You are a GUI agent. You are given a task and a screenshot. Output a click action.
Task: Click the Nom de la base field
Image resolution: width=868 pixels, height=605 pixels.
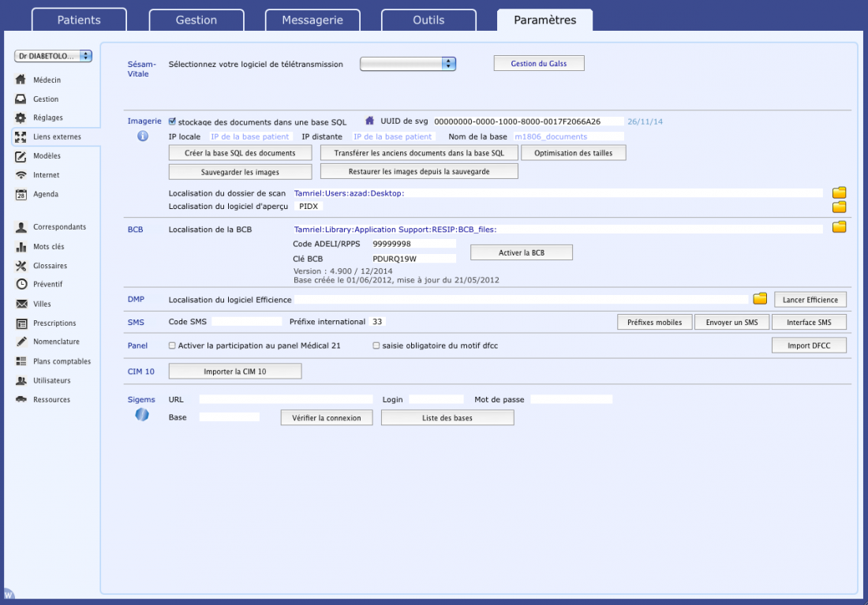point(568,136)
